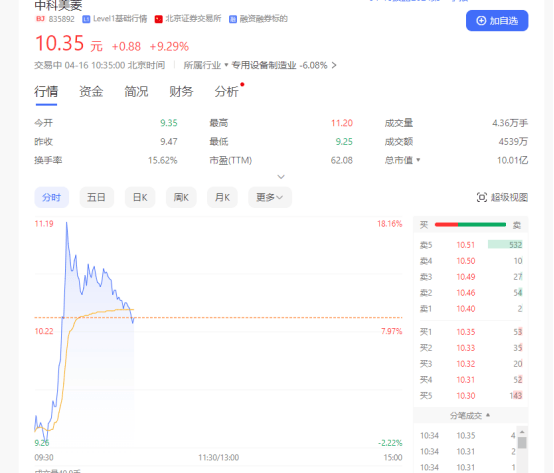The height and width of the screenshot is (473, 554).
Task: Click the +9.29% change percentage
Action: tap(169, 46)
